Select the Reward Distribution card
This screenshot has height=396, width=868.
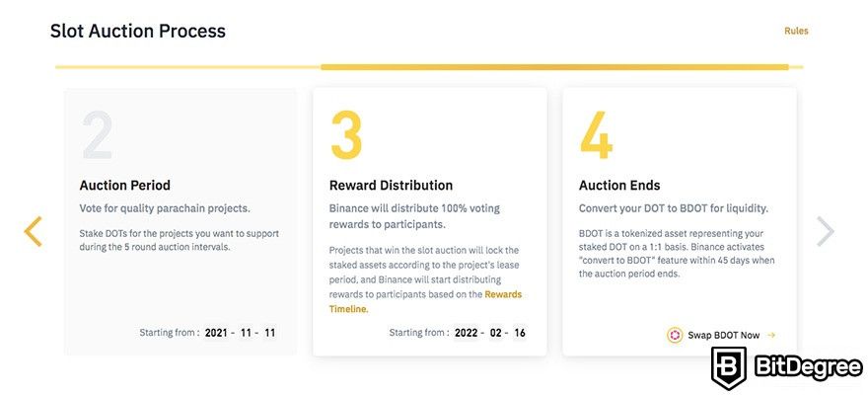pos(430,221)
